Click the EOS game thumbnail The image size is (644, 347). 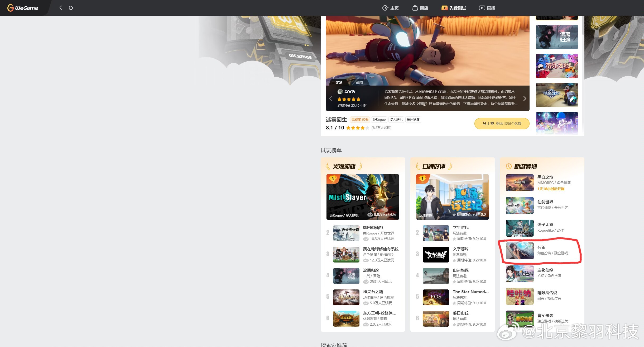[436, 297]
